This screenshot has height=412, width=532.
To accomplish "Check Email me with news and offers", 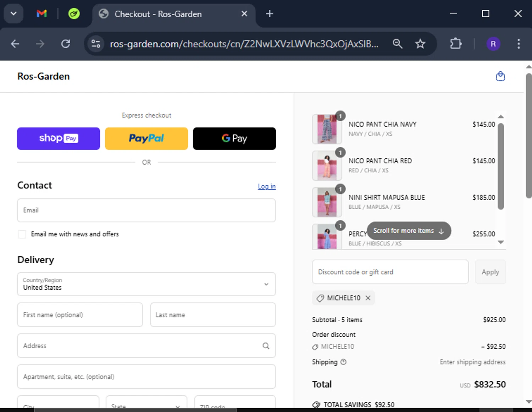I will click(x=22, y=234).
